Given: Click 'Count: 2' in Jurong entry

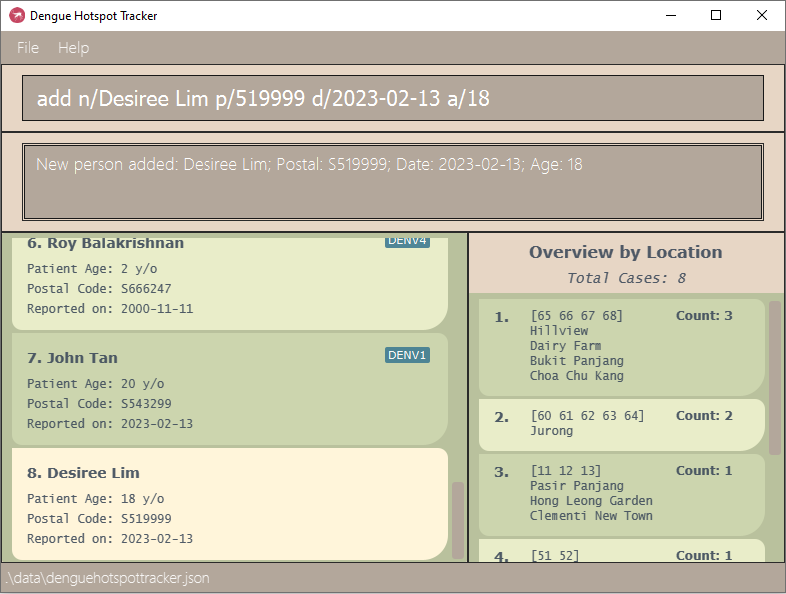Looking at the screenshot, I should pyautogui.click(x=704, y=416).
